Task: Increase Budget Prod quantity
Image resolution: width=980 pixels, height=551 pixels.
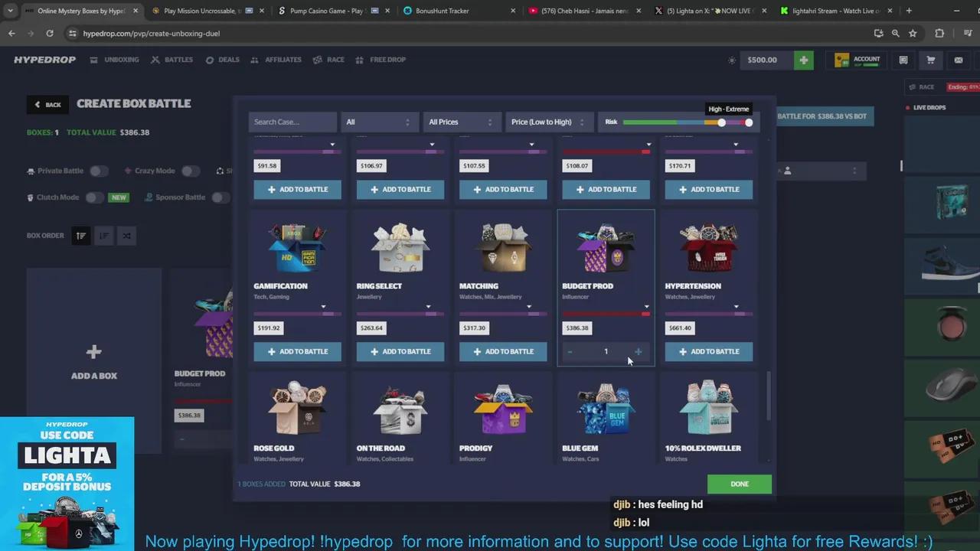Action: click(x=638, y=351)
